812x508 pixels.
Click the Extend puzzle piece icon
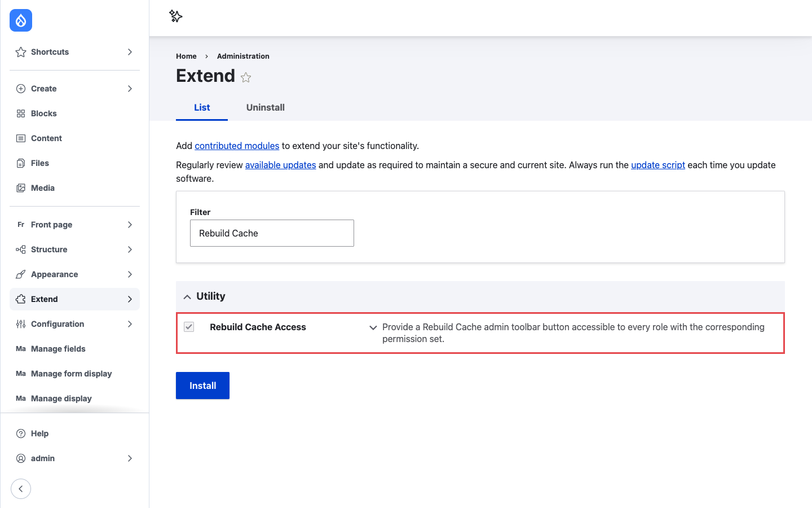pos(21,299)
